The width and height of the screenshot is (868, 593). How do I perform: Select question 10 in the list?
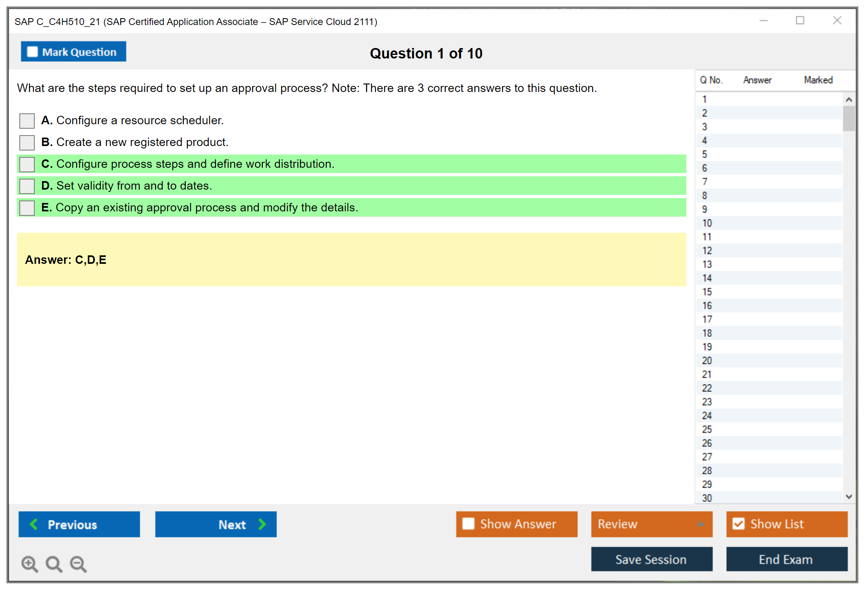point(707,223)
